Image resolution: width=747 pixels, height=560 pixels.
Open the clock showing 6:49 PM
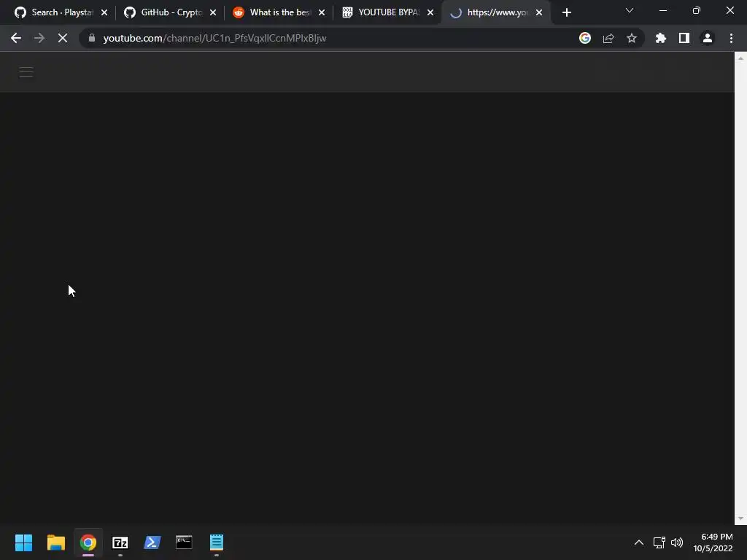[x=713, y=542]
